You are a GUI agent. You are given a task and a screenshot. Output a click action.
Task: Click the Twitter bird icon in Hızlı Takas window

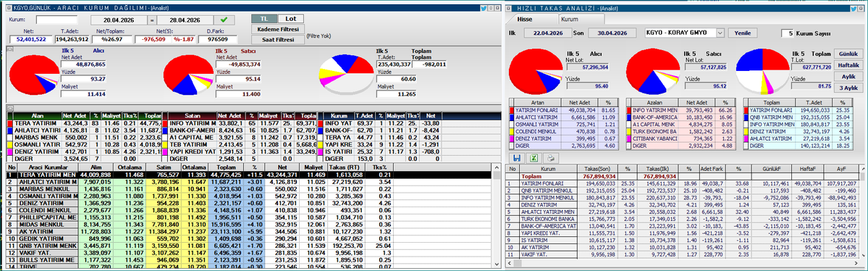pos(853,9)
